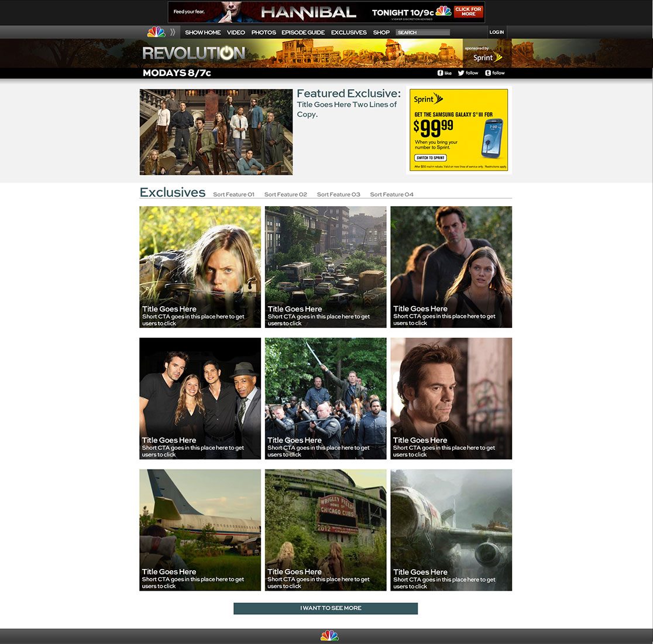
Task: Open the Wrigley Field Chicago Cubs tile
Action: point(326,530)
